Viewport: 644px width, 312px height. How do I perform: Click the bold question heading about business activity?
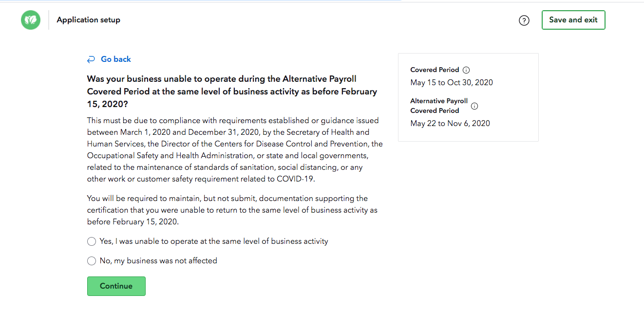(232, 92)
